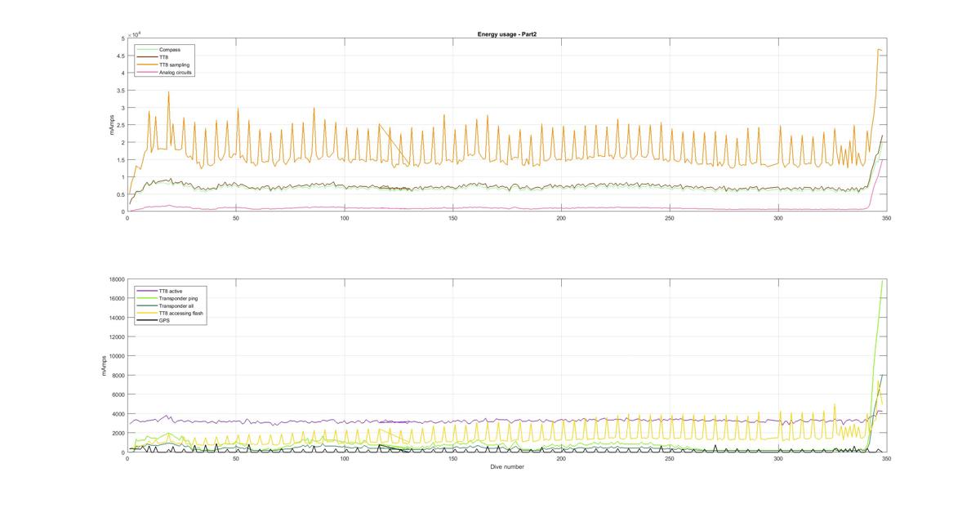Image resolution: width=980 pixels, height=508 pixels.
Task: Select the 'Transponder ping' legend entry
Action: pos(176,298)
